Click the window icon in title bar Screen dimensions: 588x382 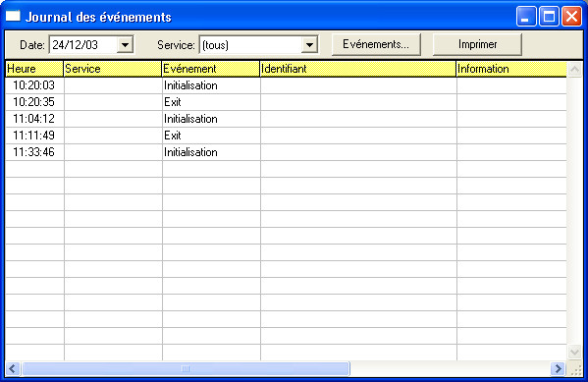(x=13, y=16)
